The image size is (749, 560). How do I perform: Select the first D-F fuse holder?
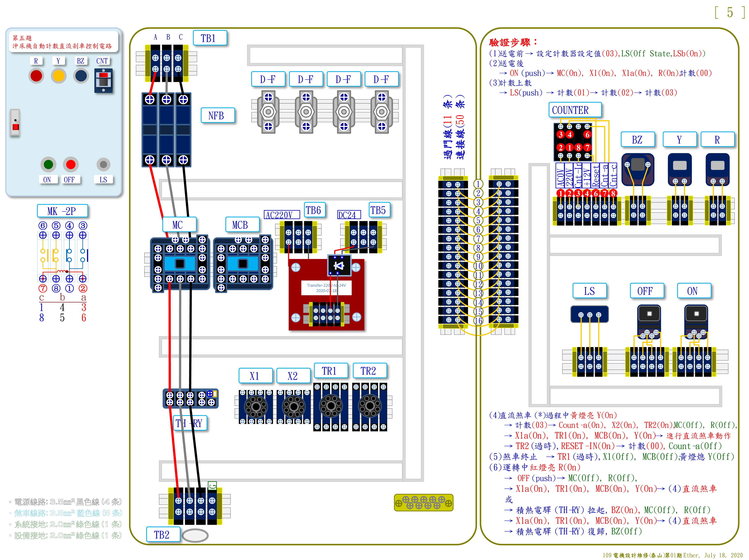(268, 112)
